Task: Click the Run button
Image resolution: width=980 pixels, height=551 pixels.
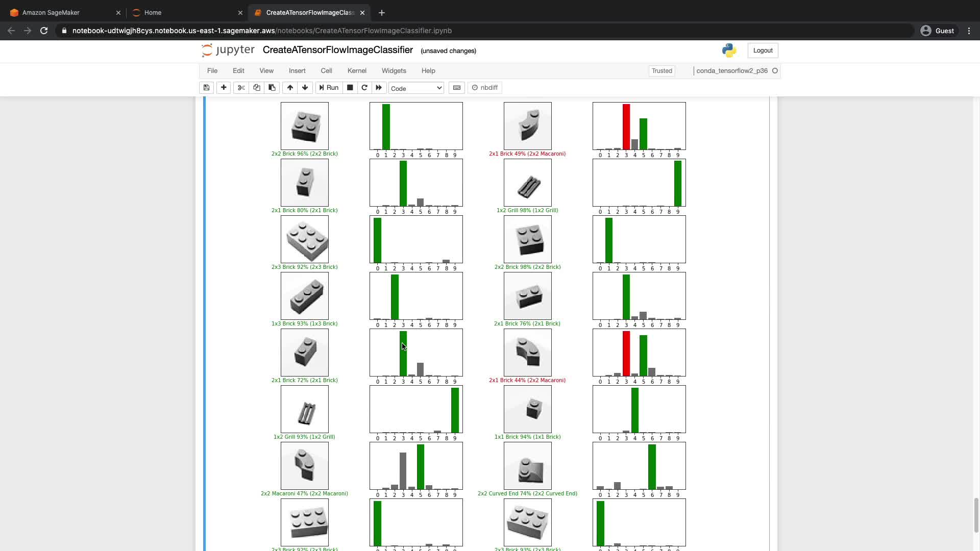Action: [329, 88]
